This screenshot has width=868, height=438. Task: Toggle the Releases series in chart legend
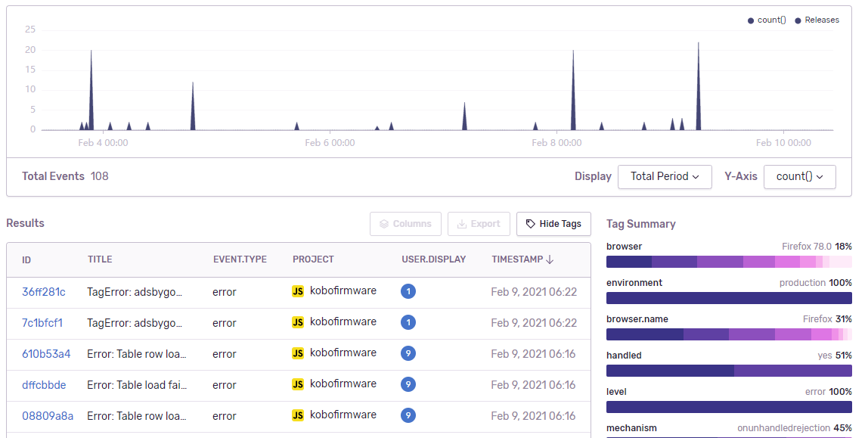(x=817, y=20)
